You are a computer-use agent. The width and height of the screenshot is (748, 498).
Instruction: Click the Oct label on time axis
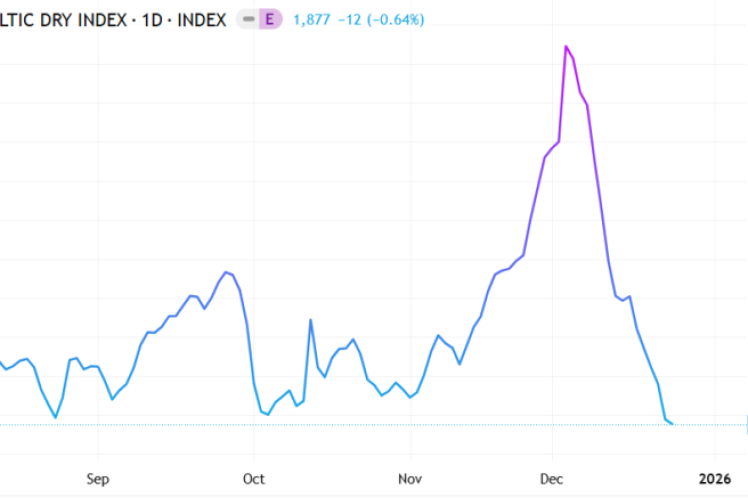click(x=254, y=478)
